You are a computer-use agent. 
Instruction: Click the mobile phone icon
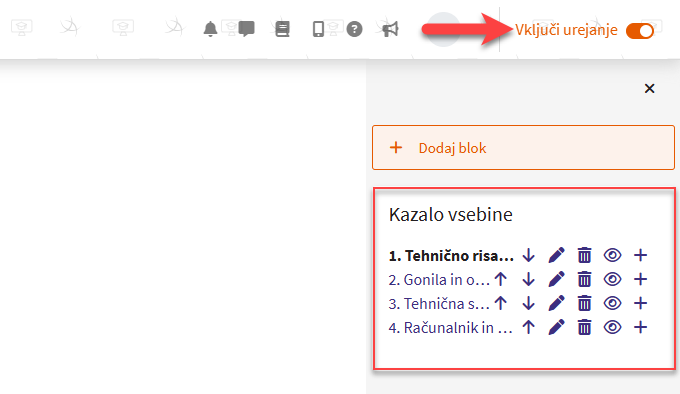pos(318,29)
